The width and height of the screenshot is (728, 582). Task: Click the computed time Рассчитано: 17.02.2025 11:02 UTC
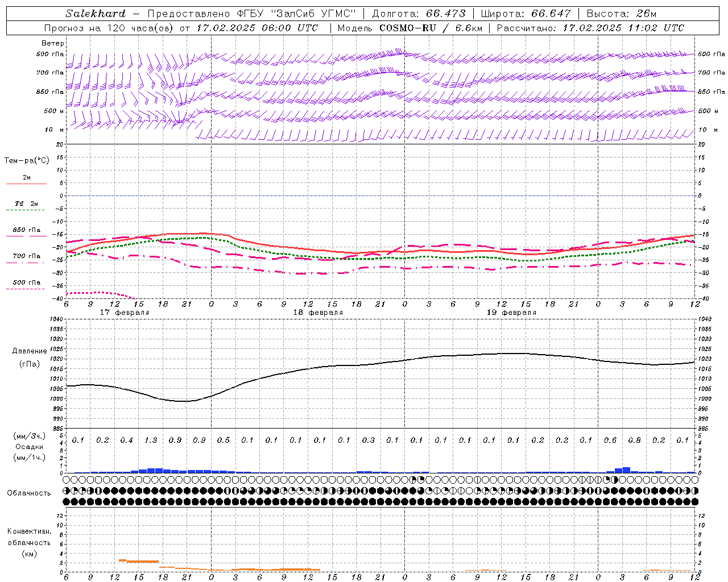click(x=591, y=28)
